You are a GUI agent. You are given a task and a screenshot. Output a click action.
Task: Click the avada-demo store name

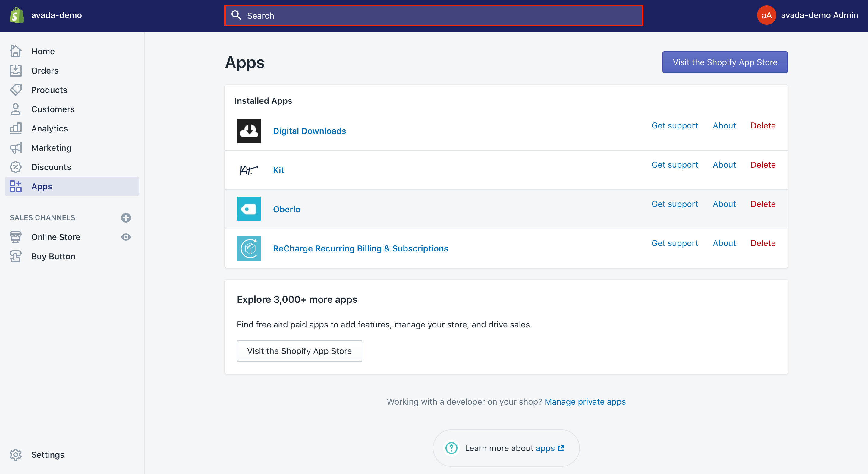click(x=57, y=15)
